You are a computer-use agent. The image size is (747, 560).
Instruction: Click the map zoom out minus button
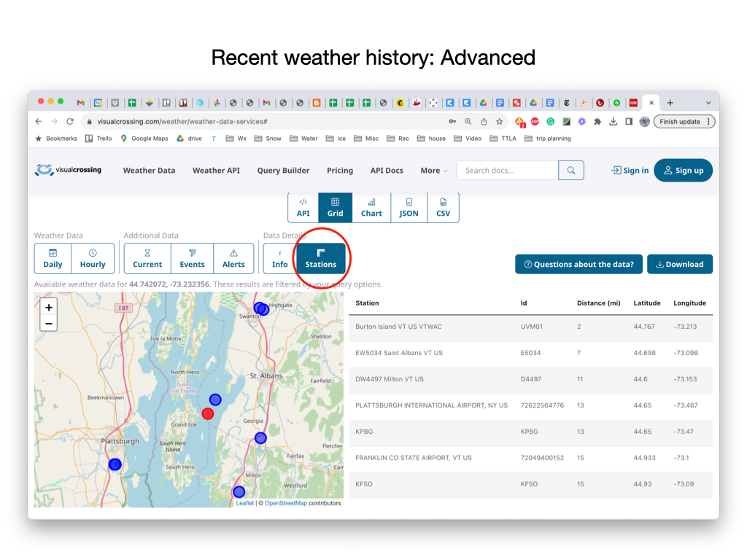pos(49,323)
